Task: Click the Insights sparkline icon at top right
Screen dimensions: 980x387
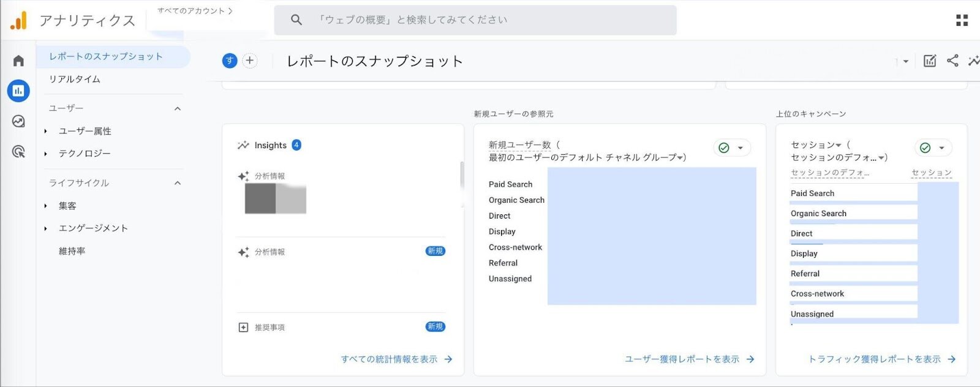Action: (973, 61)
